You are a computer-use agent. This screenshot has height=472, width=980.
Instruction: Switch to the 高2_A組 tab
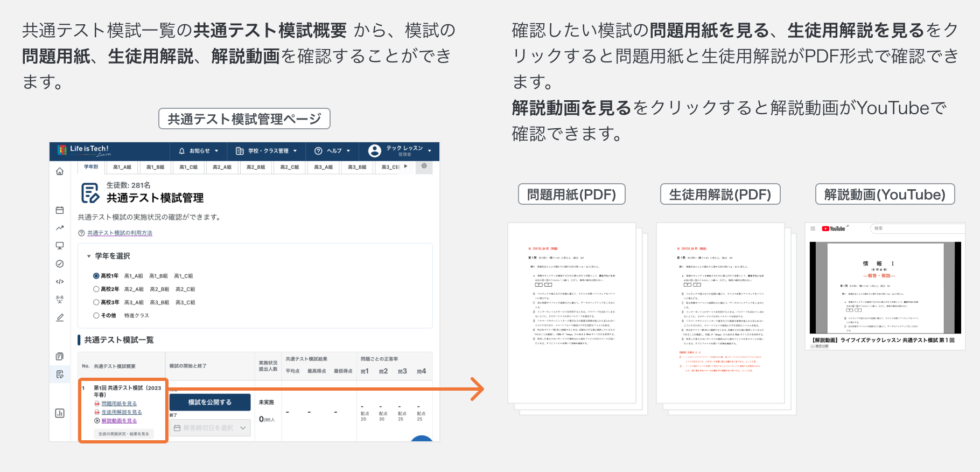[x=222, y=167]
